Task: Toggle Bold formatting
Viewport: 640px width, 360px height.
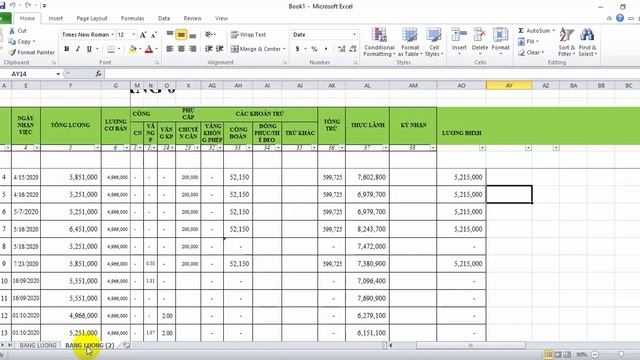Action: (67, 49)
